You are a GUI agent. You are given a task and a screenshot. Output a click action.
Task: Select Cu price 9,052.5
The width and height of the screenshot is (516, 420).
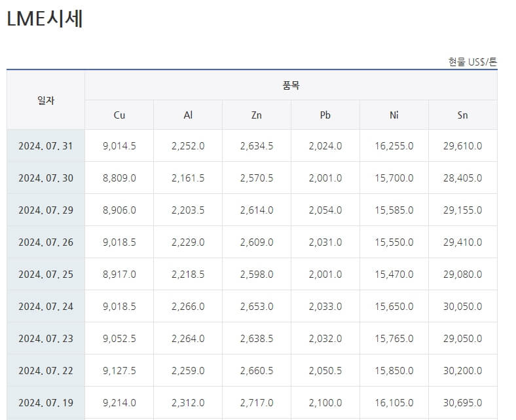click(119, 338)
